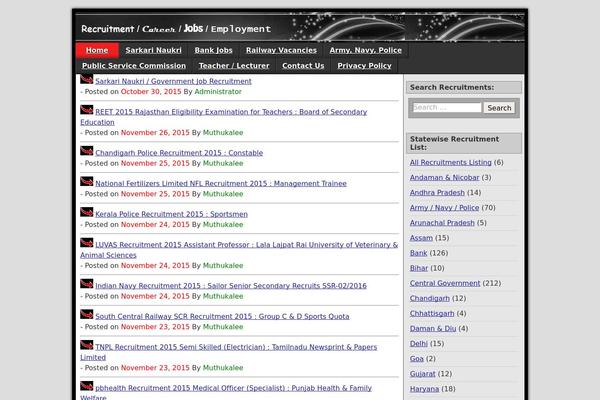This screenshot has height=400, width=600.
Task: Click the Administrator author name
Action: click(218, 91)
